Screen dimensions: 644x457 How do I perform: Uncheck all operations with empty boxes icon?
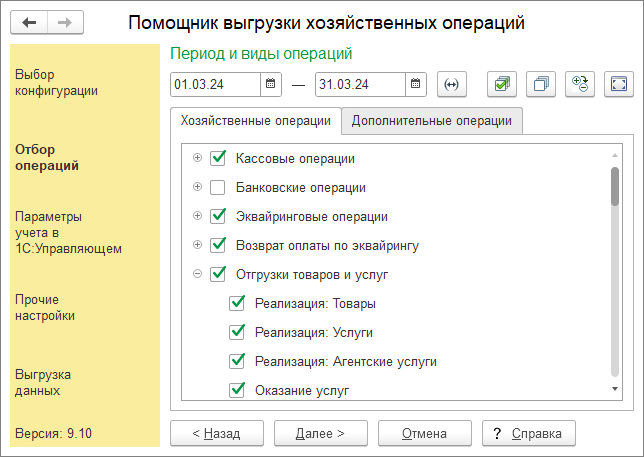point(541,84)
